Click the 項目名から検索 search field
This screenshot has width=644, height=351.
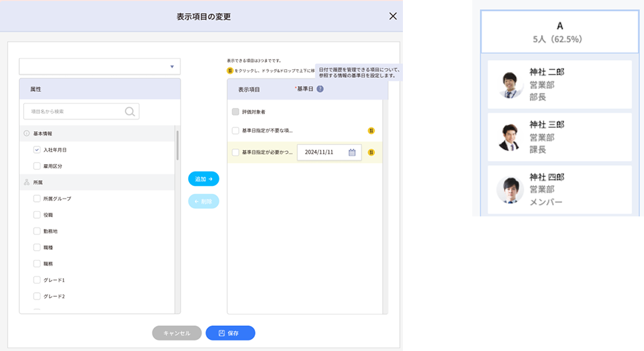[73, 112]
